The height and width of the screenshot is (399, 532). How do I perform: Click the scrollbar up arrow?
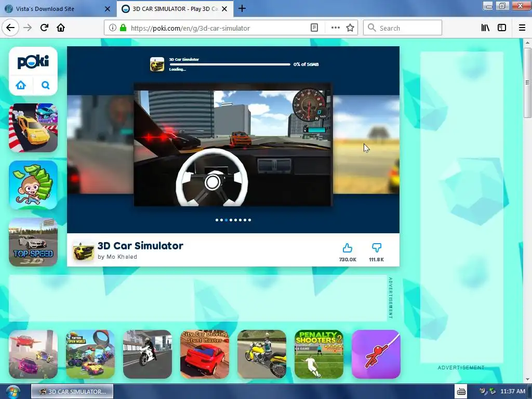527,43
